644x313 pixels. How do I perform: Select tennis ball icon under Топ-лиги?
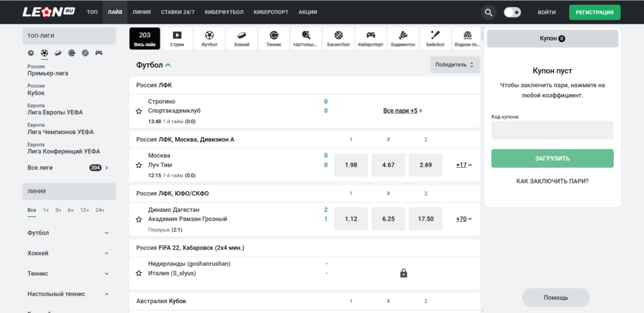click(x=72, y=53)
